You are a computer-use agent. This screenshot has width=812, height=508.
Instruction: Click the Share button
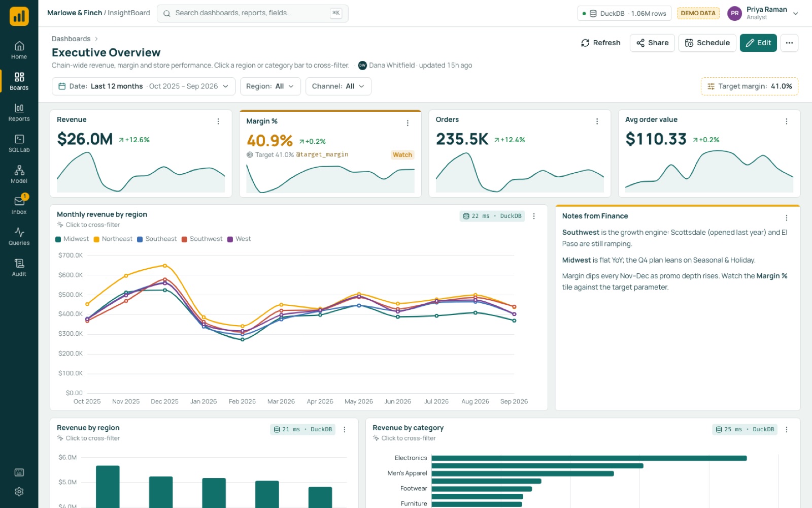pos(653,43)
